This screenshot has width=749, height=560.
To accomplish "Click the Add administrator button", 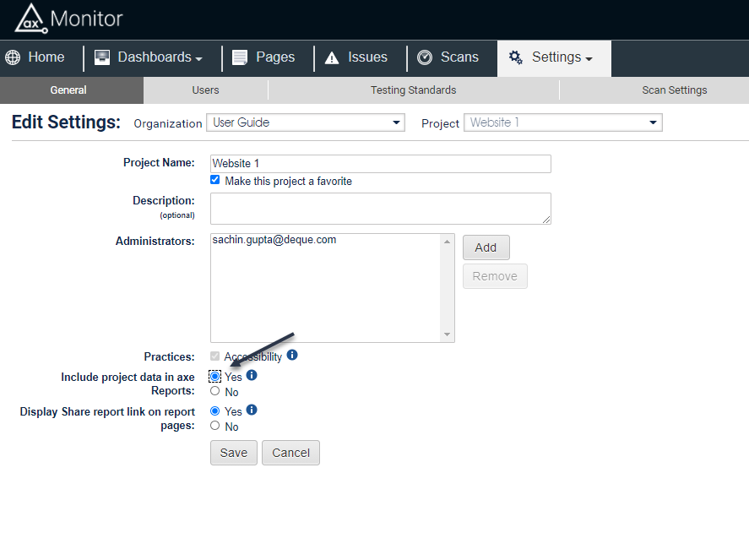I will (x=486, y=247).
